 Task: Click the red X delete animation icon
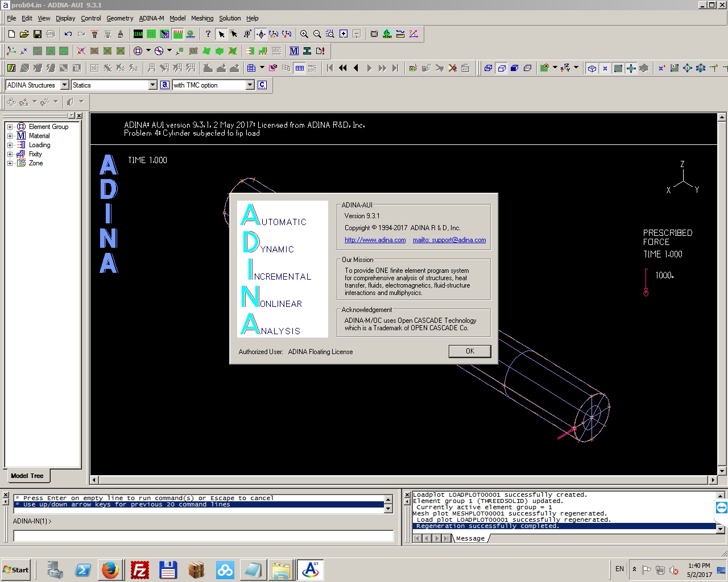(x=453, y=68)
